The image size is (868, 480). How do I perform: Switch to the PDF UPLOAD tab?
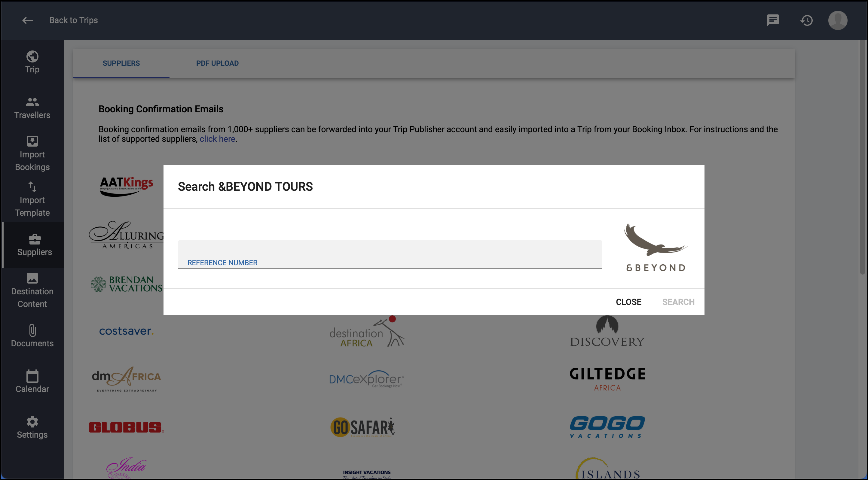pyautogui.click(x=217, y=63)
